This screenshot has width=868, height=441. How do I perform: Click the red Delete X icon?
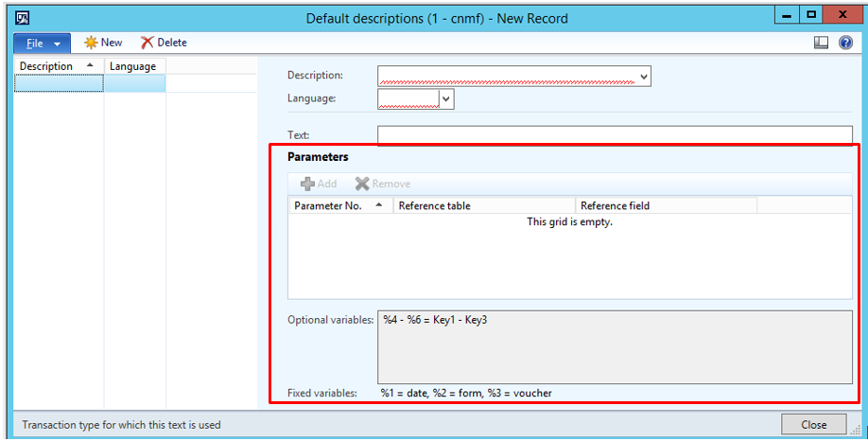pos(147,43)
